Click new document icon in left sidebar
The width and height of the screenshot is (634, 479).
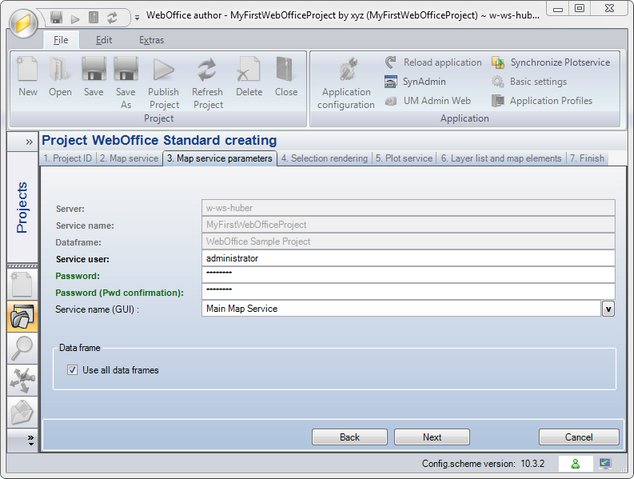22,284
